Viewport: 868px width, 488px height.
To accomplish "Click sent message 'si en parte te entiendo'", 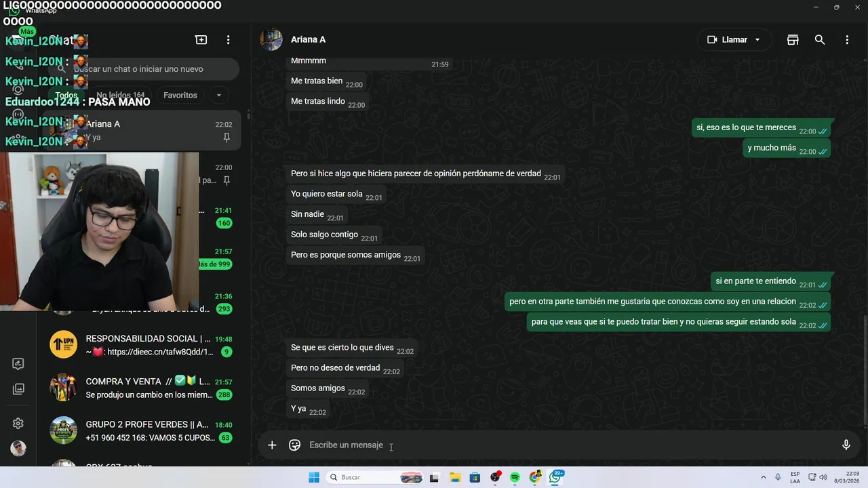I will [770, 283].
